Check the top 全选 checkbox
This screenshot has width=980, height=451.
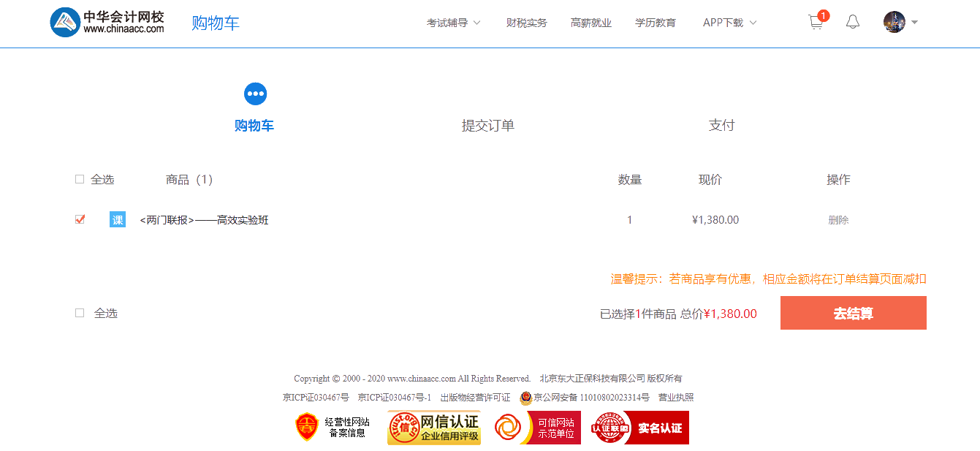[80, 179]
